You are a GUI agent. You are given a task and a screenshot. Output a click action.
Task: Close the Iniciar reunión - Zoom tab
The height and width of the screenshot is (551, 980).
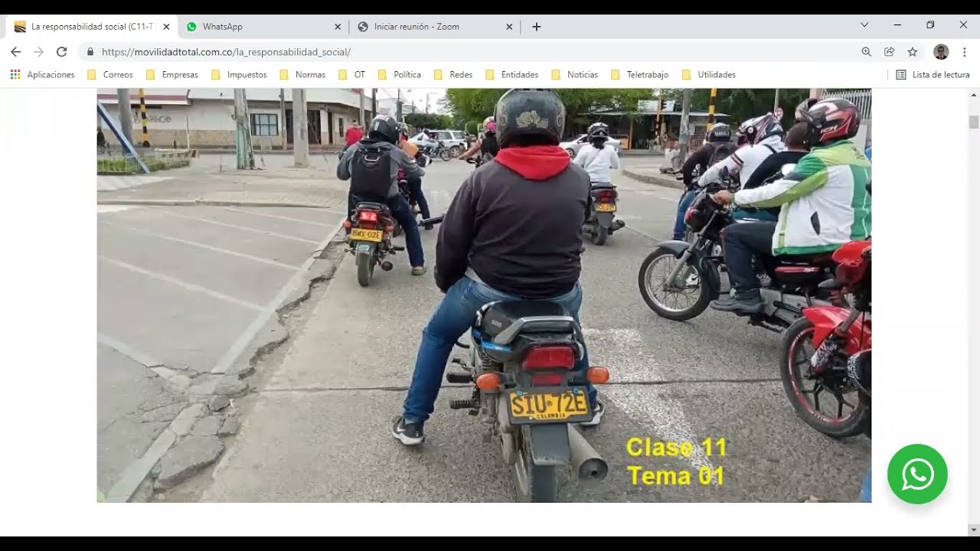pyautogui.click(x=509, y=27)
